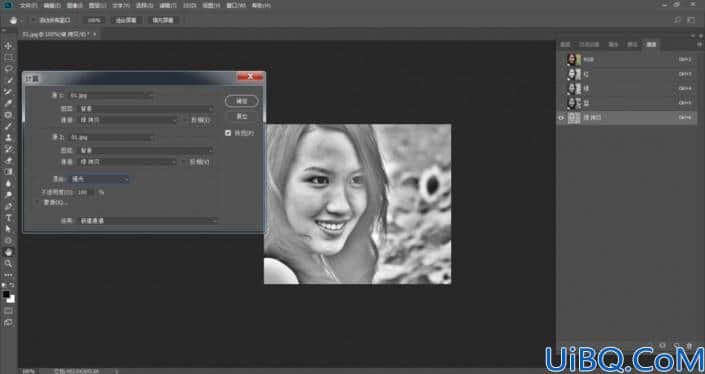
Task: Select the Brush tool
Action: coord(8,126)
